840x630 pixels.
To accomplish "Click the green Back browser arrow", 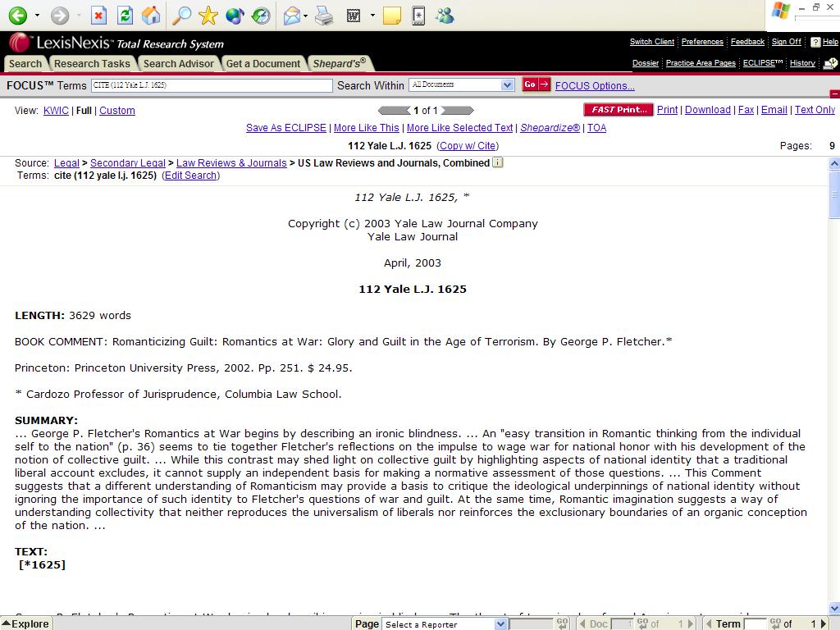I will tap(18, 16).
